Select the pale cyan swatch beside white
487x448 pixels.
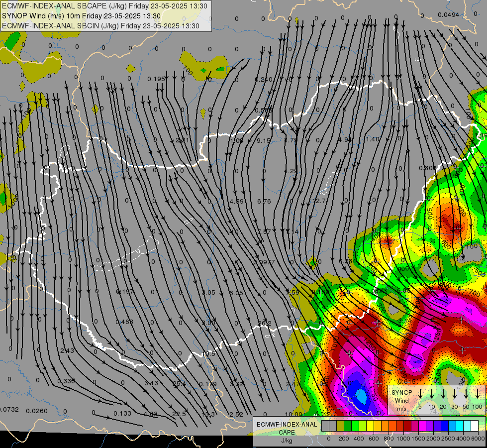click(467, 426)
